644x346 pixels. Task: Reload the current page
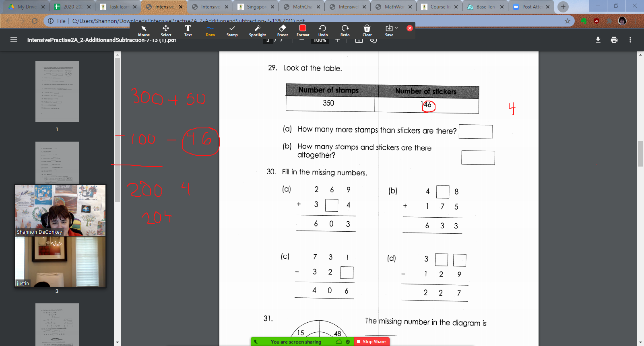pos(35,21)
